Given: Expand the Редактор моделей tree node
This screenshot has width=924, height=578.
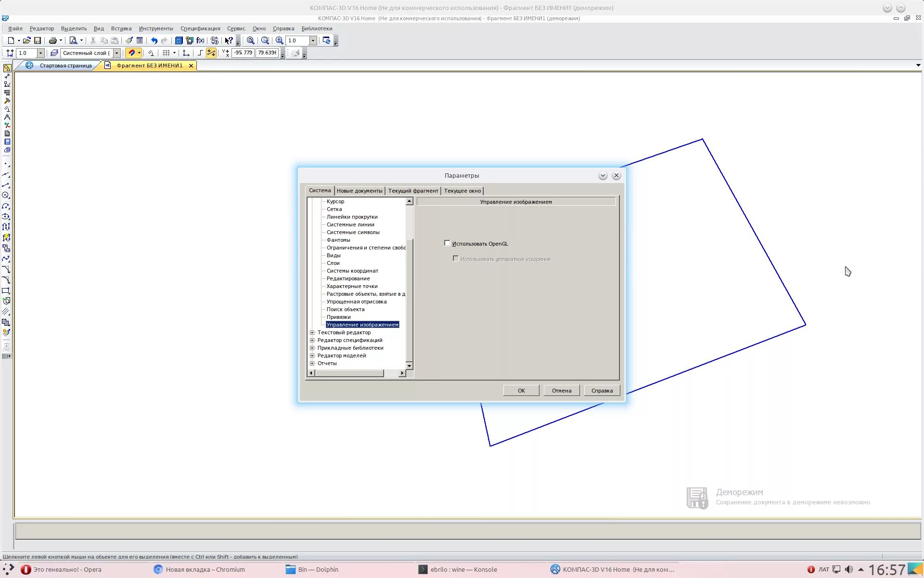Looking at the screenshot, I should coord(312,355).
